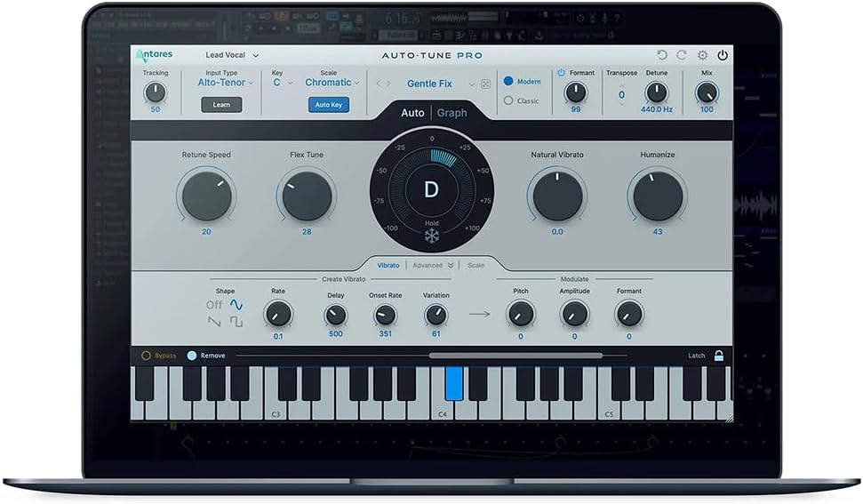The width and height of the screenshot is (863, 504).
Task: Click the Modulate Amplitude knob
Action: (575, 314)
